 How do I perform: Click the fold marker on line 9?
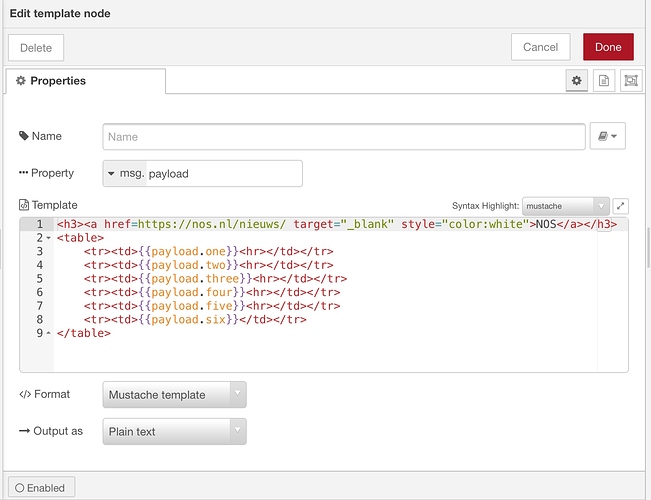click(48, 333)
